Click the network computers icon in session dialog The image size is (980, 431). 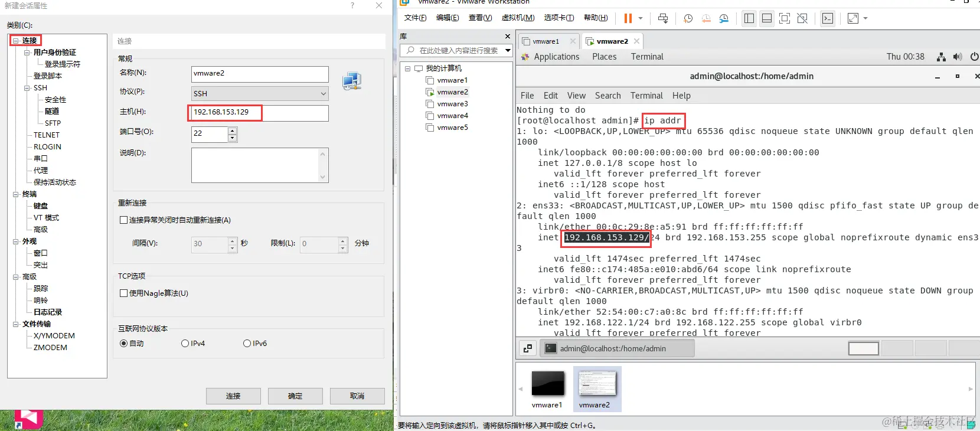pyautogui.click(x=352, y=81)
